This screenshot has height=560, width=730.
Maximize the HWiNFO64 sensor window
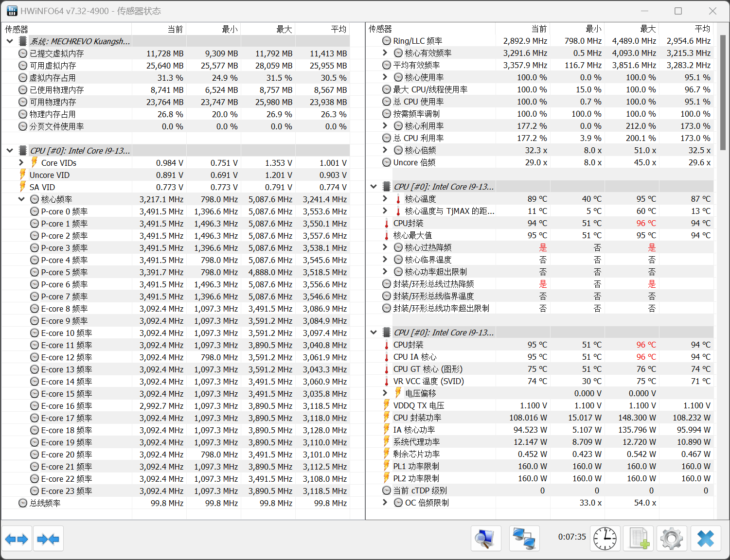point(678,11)
